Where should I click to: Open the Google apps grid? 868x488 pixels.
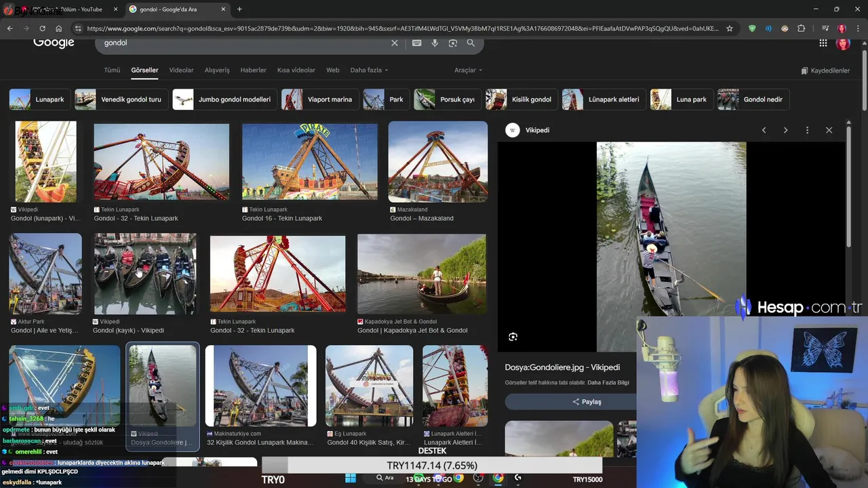pyautogui.click(x=823, y=43)
